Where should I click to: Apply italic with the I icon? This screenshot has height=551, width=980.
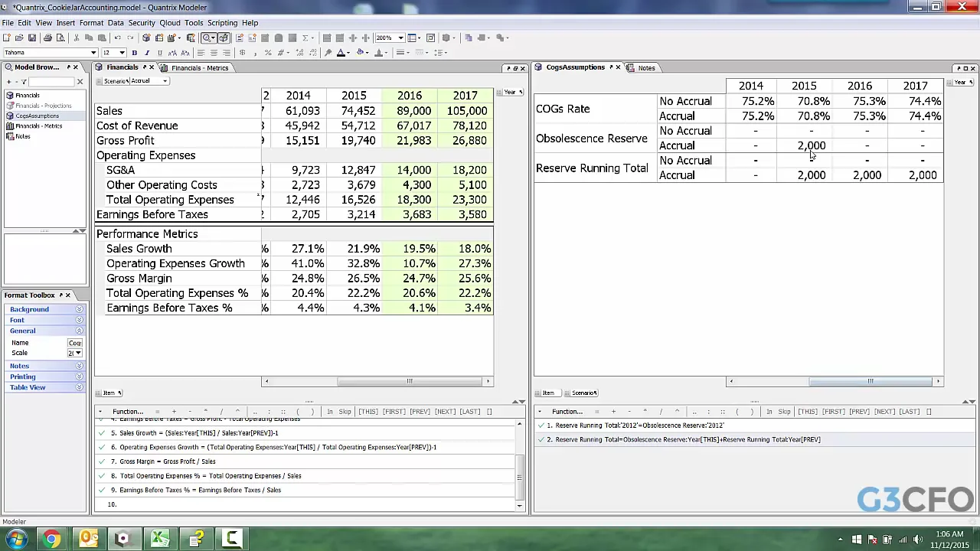point(147,53)
